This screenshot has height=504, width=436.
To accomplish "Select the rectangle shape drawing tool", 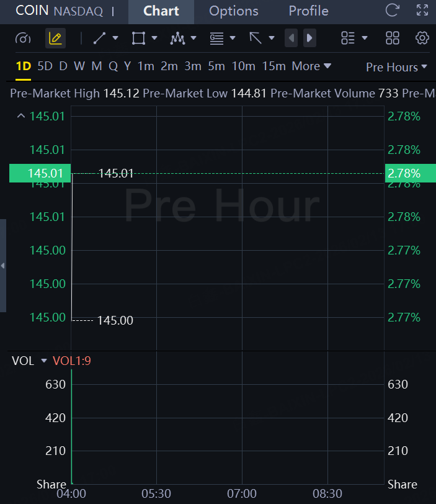I will 138,38.
